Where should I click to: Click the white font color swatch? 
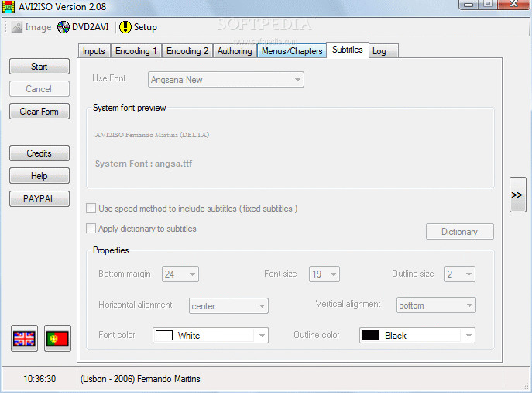coord(164,336)
